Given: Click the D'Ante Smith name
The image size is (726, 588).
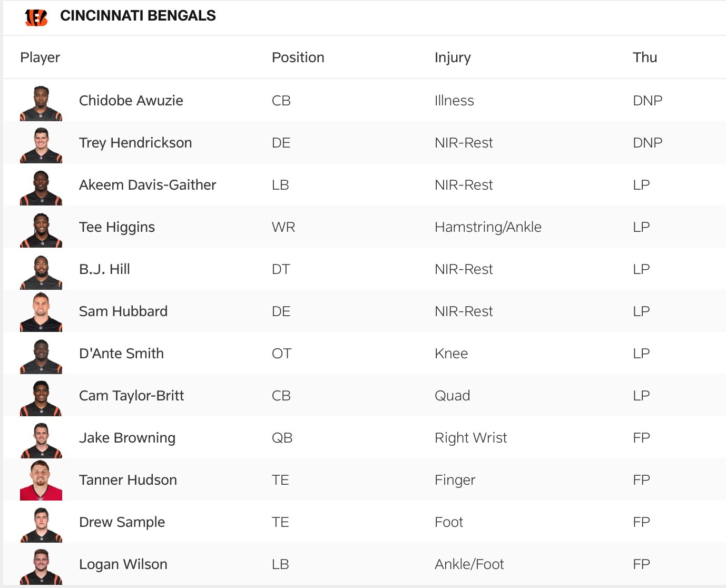Looking at the screenshot, I should pos(121,354).
